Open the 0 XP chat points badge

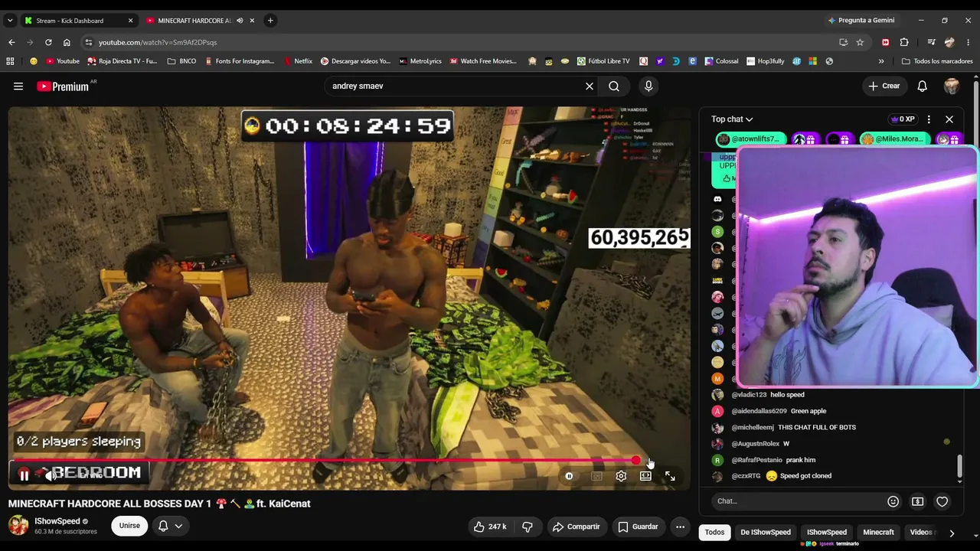[903, 119]
